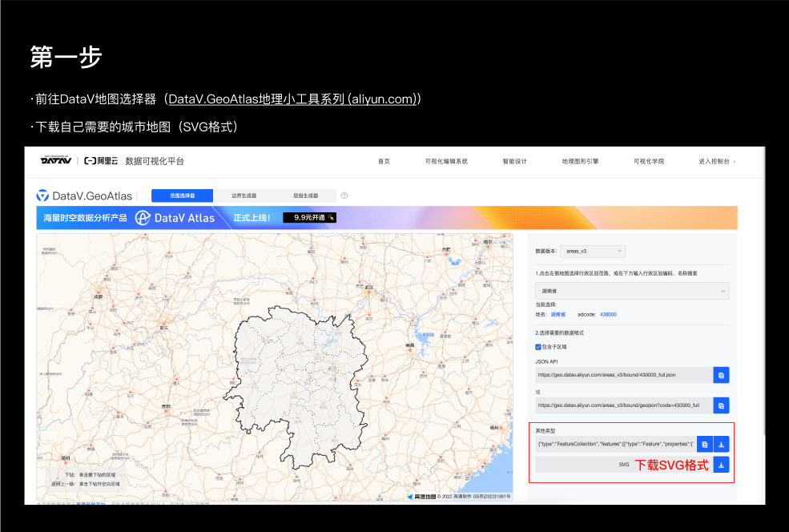
Task: Click the geojson?code=430000_full URL field
Action: (x=624, y=405)
